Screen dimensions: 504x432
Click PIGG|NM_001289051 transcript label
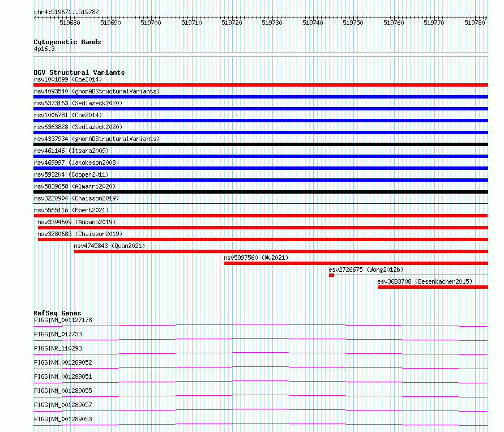point(63,377)
